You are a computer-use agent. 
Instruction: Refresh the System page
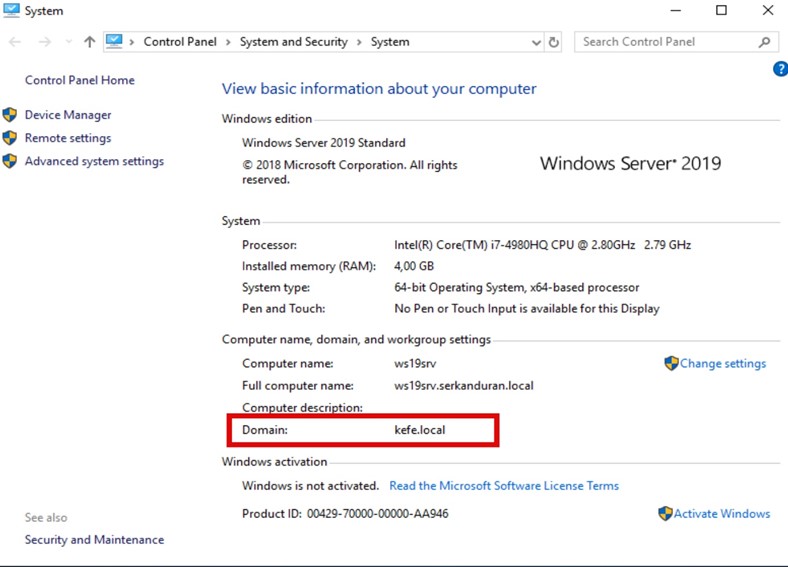click(554, 42)
